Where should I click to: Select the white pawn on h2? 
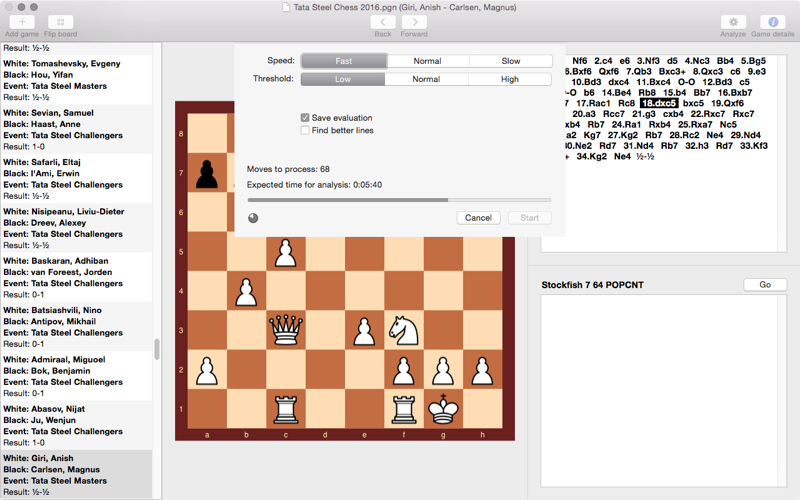pos(482,370)
